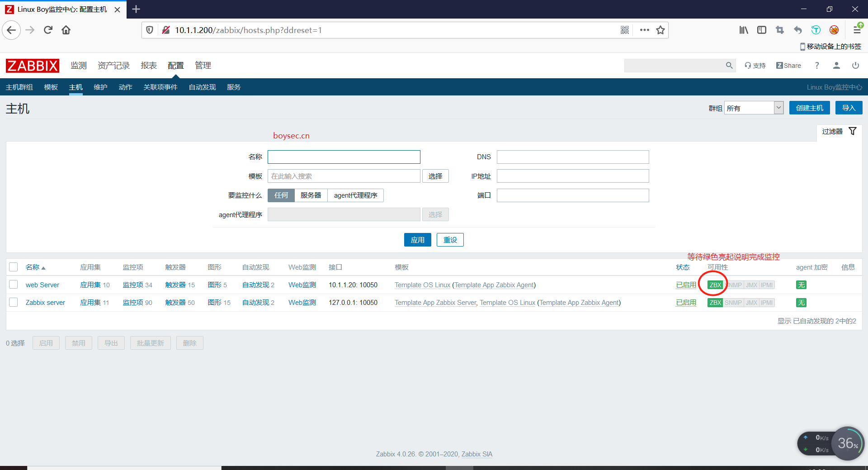Click the browser address bar URL
The image size is (868, 470).
pyautogui.click(x=248, y=30)
